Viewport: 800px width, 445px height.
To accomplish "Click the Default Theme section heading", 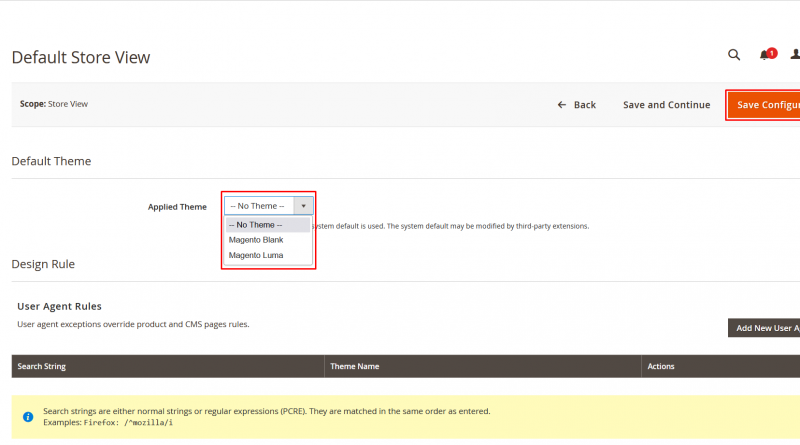I will pyautogui.click(x=51, y=161).
